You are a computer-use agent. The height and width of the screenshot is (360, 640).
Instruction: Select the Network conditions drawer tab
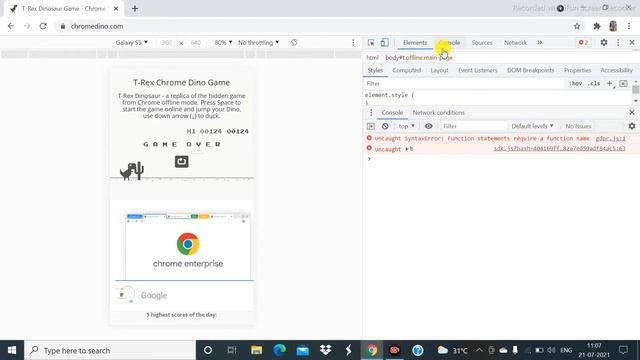click(x=438, y=113)
